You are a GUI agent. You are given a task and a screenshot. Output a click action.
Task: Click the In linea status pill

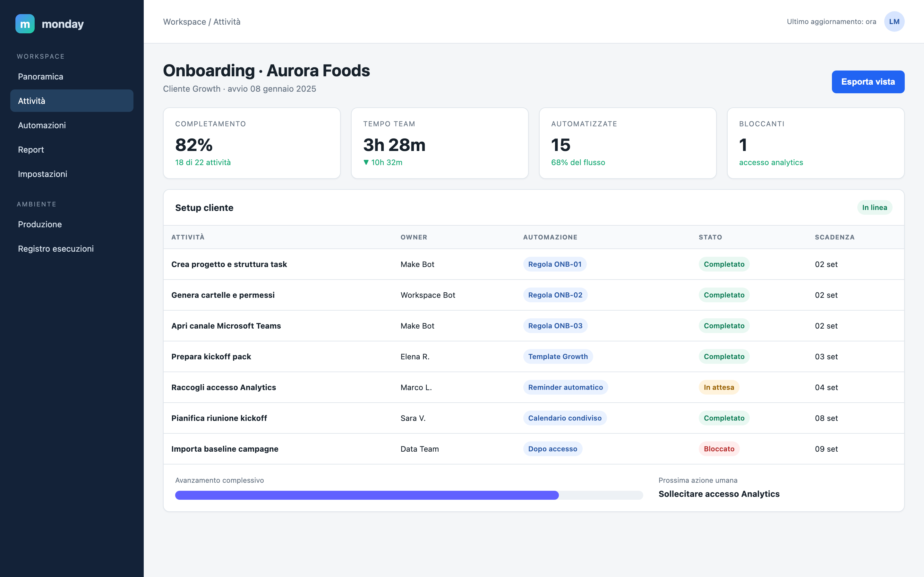tap(874, 208)
